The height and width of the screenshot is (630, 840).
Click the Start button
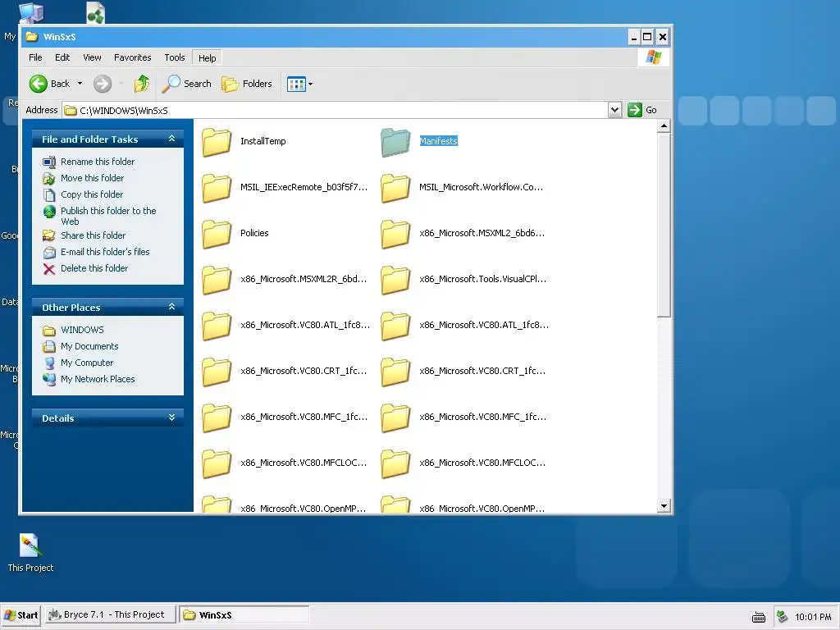click(x=21, y=615)
